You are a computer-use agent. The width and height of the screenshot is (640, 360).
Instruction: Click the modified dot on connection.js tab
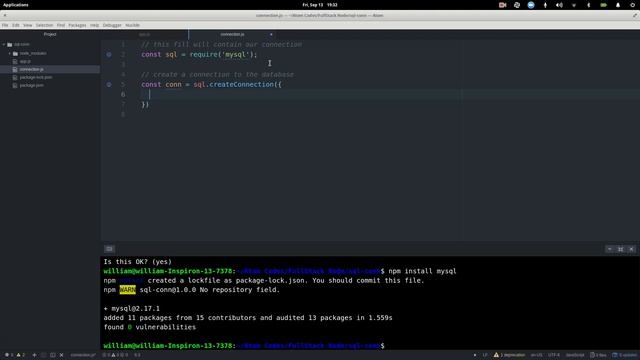tap(271, 35)
